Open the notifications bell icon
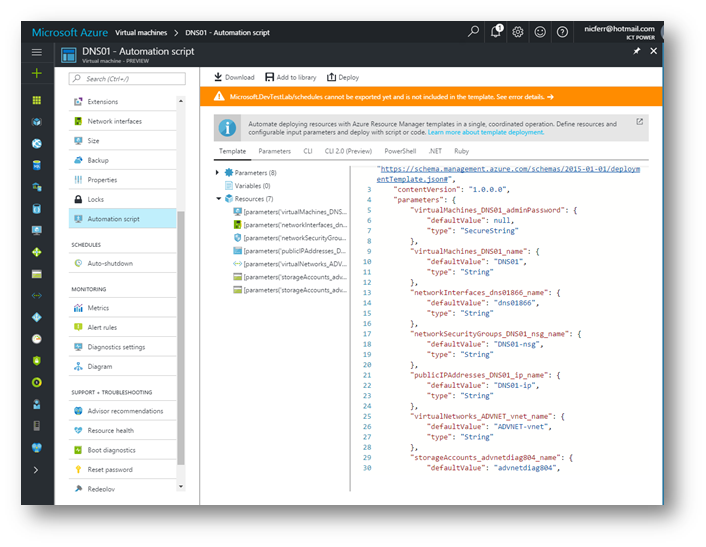Screen dimensions: 706x547 click(496, 32)
